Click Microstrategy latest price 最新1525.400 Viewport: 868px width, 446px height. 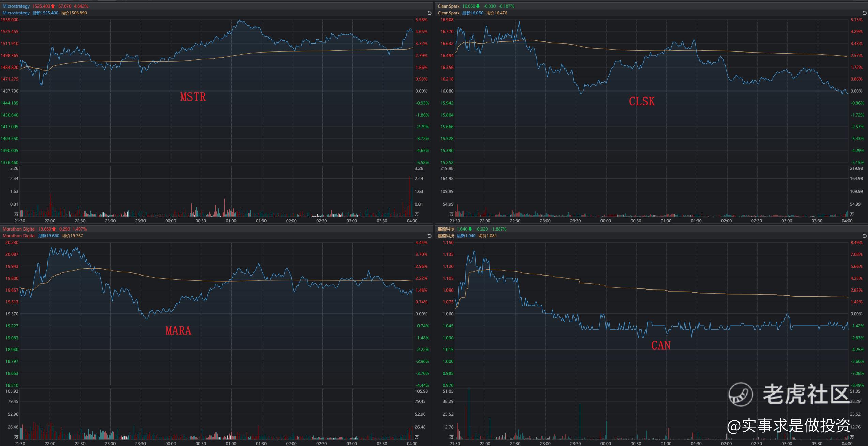[x=45, y=13]
